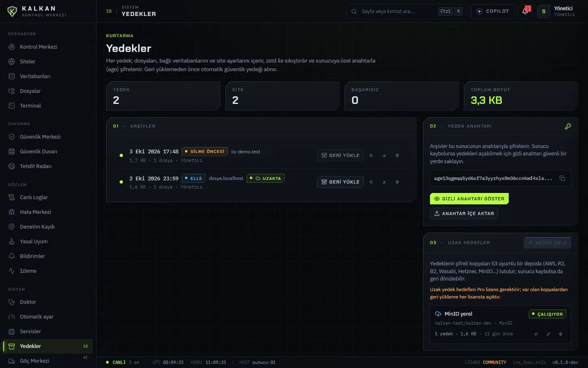This screenshot has height=368, width=588.
Task: Click Toplam Boyut 3,3 KB card
Action: (521, 96)
